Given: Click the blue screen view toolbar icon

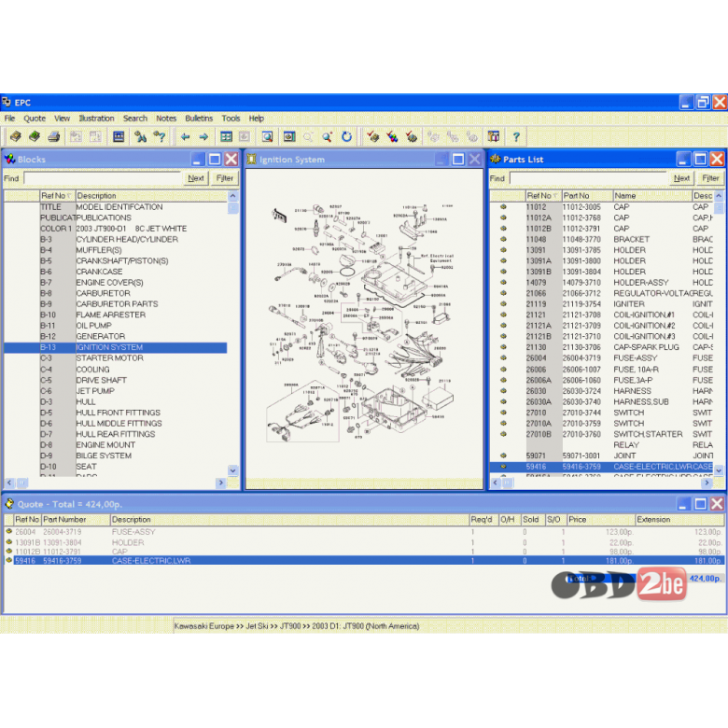Looking at the screenshot, I should point(119,136).
